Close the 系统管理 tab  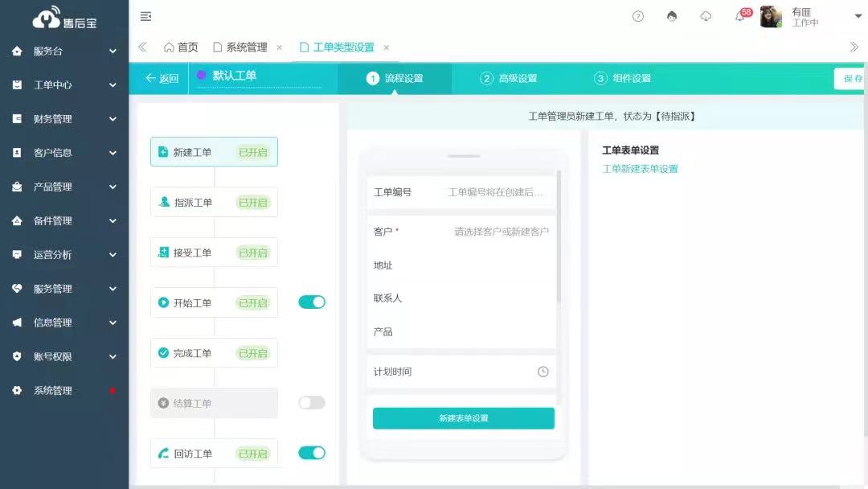tap(279, 47)
